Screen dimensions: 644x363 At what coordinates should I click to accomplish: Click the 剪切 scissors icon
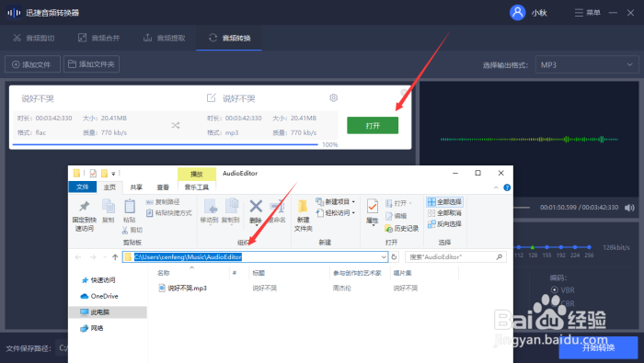[x=125, y=230]
